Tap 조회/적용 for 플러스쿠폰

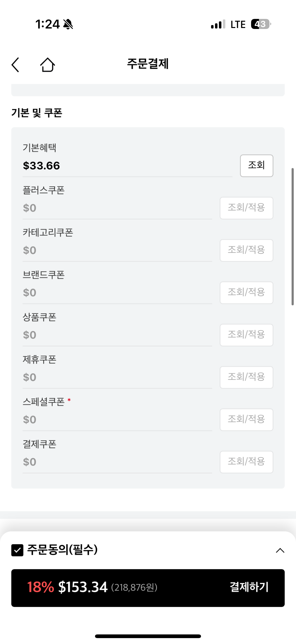(246, 208)
